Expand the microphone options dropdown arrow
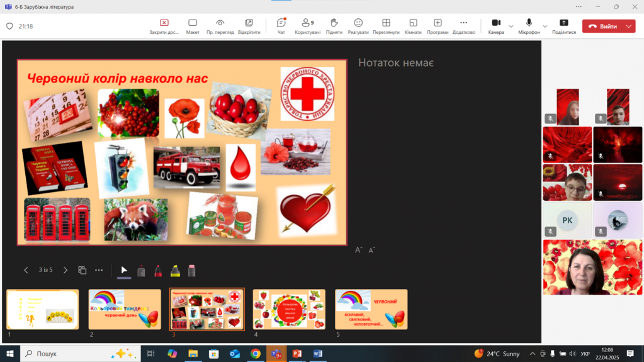 [x=545, y=26]
